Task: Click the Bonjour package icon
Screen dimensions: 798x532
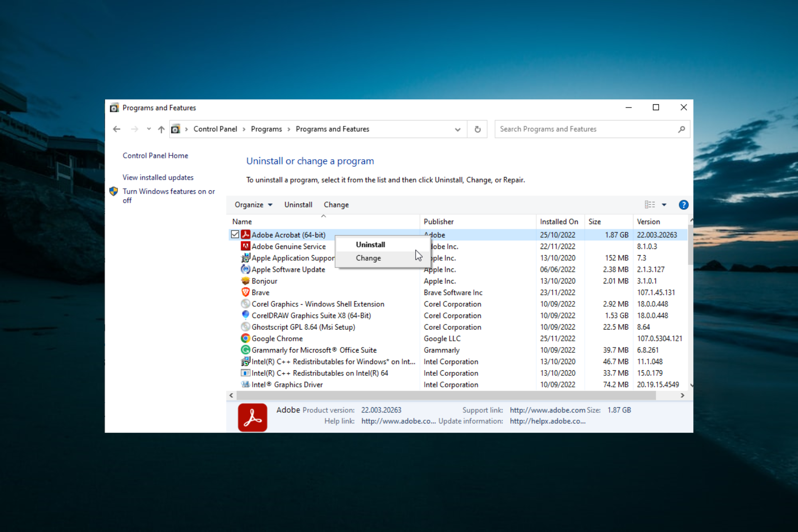Action: click(246, 281)
